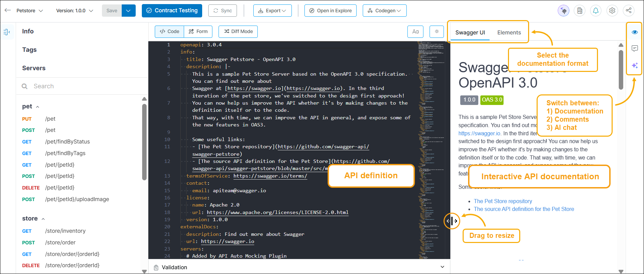
Task: Click the Search input field
Action: (82, 86)
